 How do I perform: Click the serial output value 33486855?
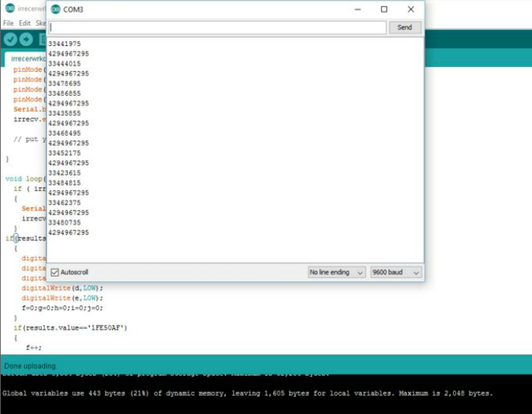coord(65,94)
